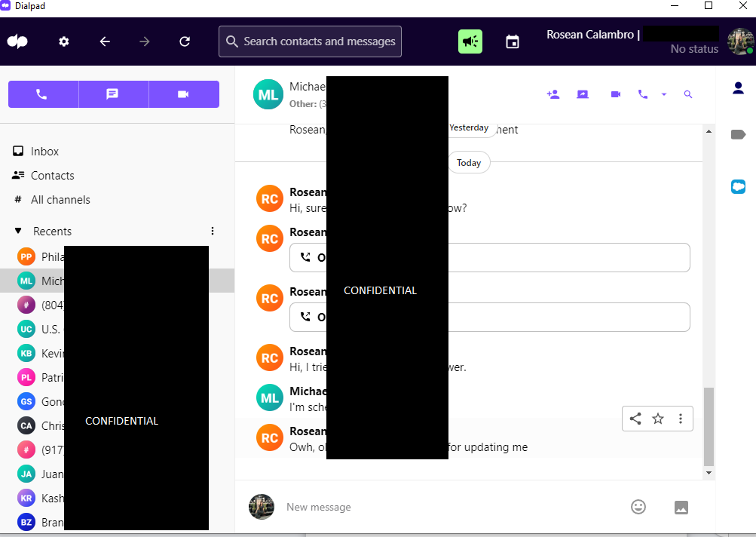Open the profile avatar at top right
This screenshot has width=756, height=537.
(x=741, y=41)
